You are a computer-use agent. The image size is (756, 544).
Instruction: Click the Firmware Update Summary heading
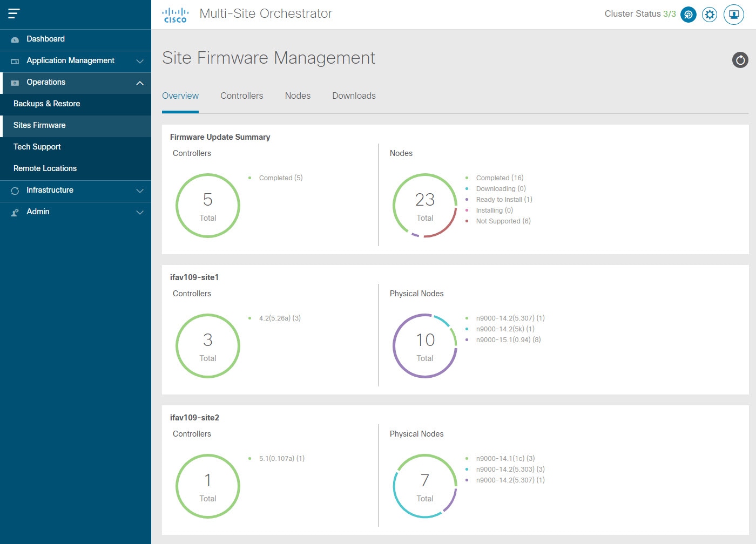[x=220, y=137]
